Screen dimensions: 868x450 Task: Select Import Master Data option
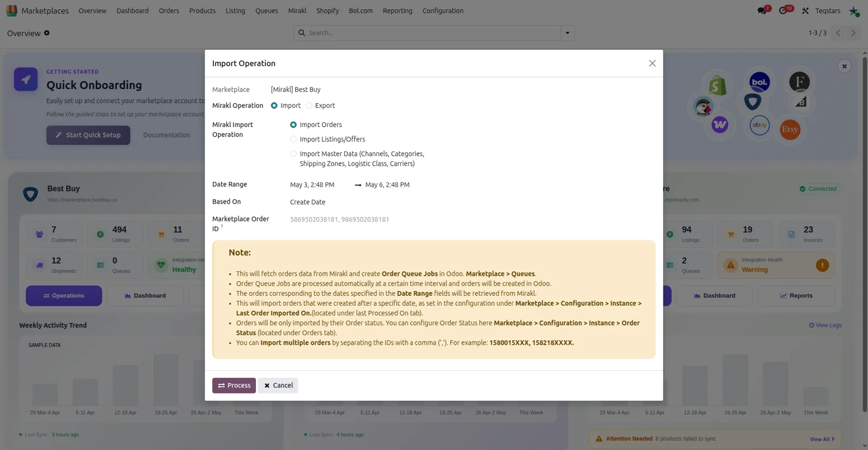tap(293, 154)
